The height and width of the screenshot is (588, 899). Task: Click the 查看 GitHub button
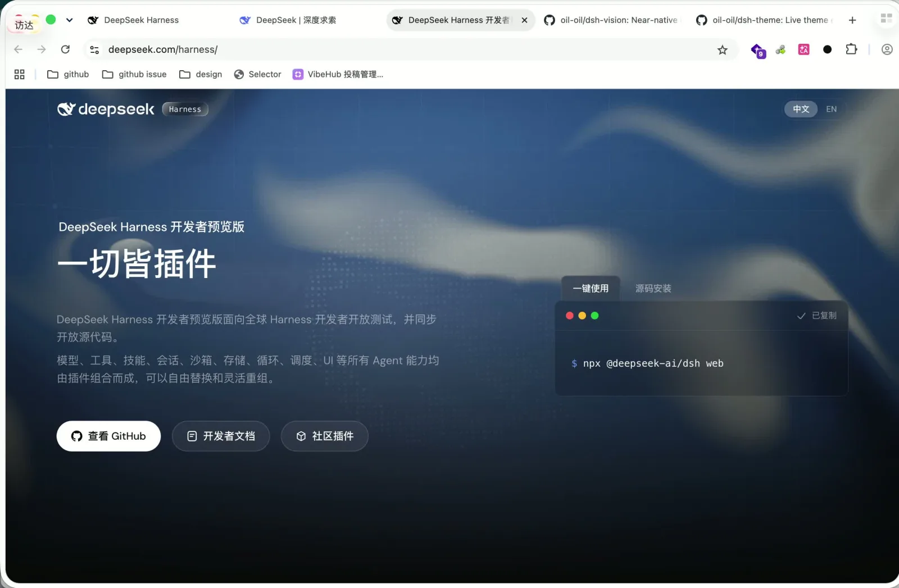click(108, 436)
